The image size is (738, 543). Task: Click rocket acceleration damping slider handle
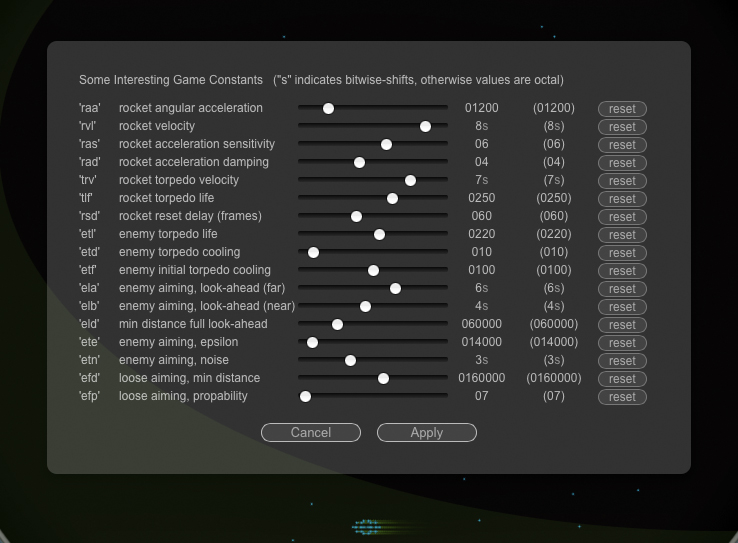360,163
